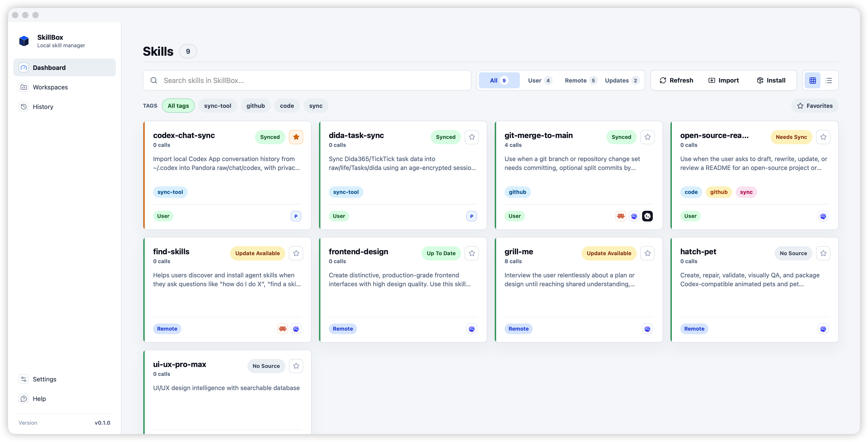The image size is (868, 442).
Task: Select the Remote 5 filter tab
Action: pos(581,81)
